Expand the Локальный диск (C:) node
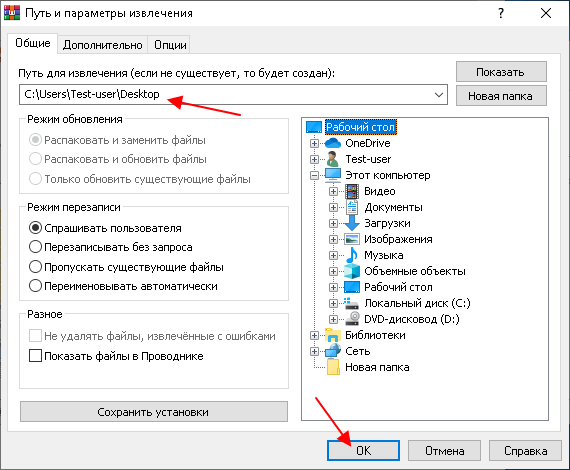570x470 pixels. click(x=333, y=303)
